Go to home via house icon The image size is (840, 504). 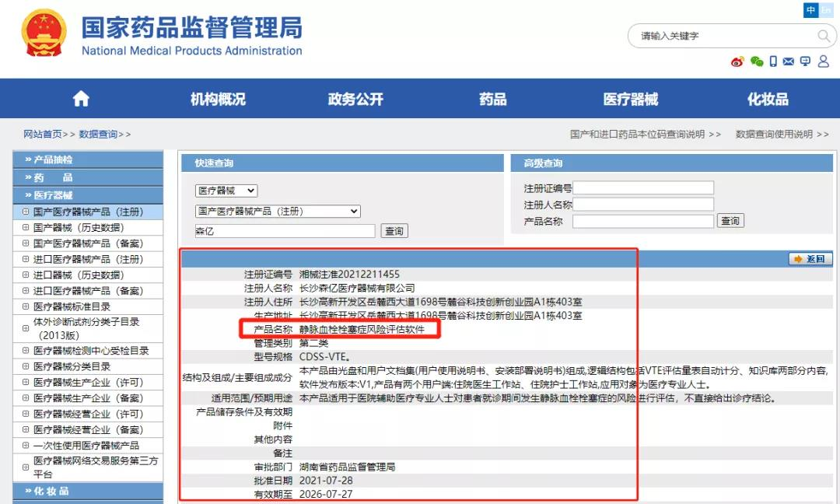coord(81,99)
